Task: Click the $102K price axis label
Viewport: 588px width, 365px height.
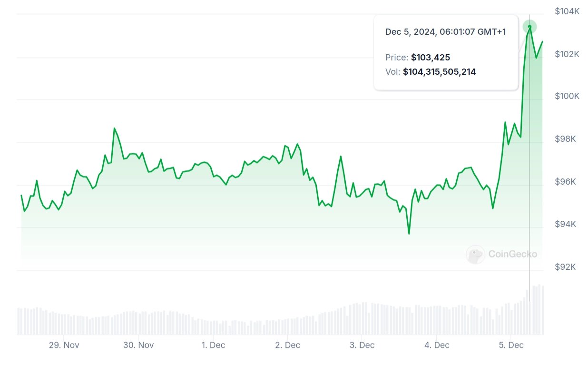Action: tap(567, 54)
